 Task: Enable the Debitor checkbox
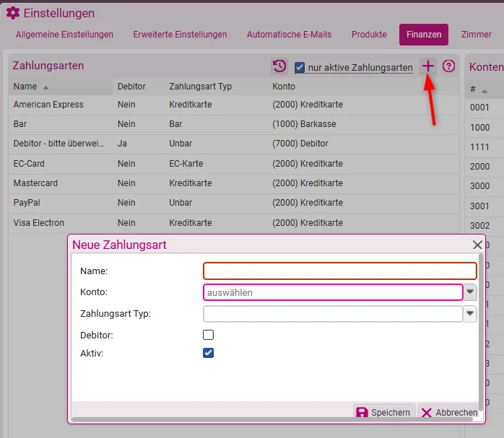click(x=208, y=335)
